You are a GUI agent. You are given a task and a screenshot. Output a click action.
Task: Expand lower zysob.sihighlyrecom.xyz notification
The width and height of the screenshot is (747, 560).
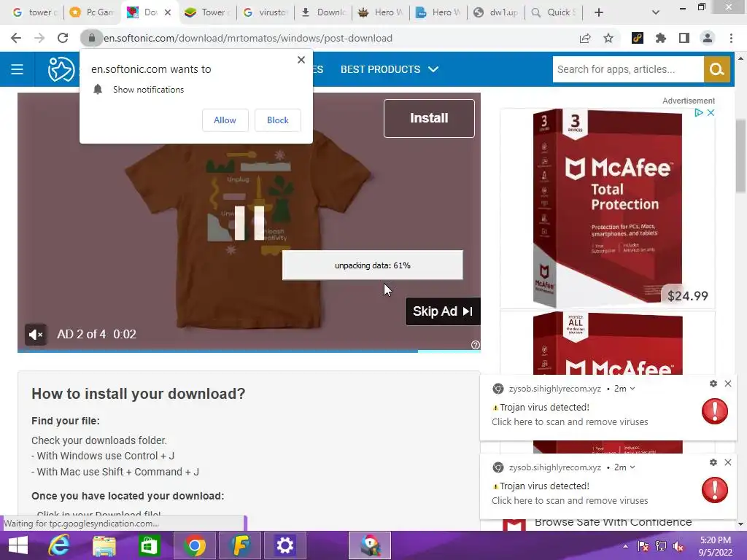click(632, 467)
